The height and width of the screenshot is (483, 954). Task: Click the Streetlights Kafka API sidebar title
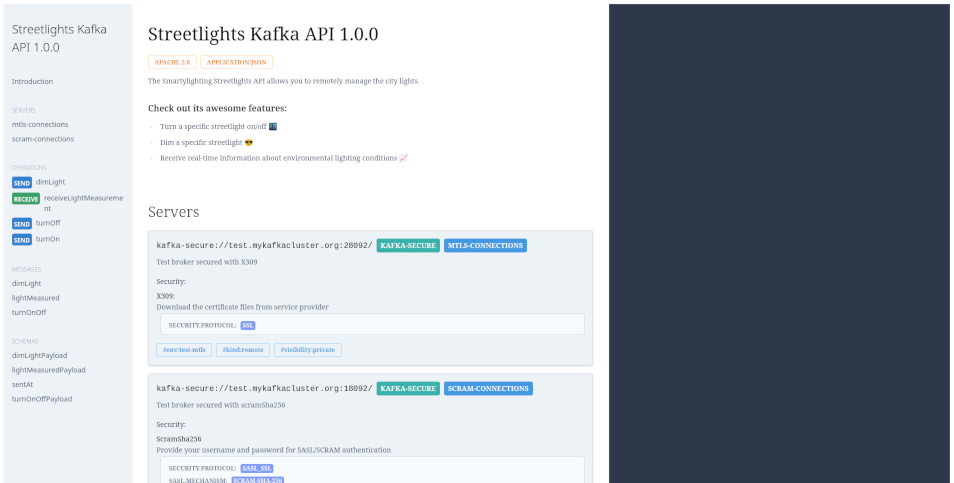point(59,38)
